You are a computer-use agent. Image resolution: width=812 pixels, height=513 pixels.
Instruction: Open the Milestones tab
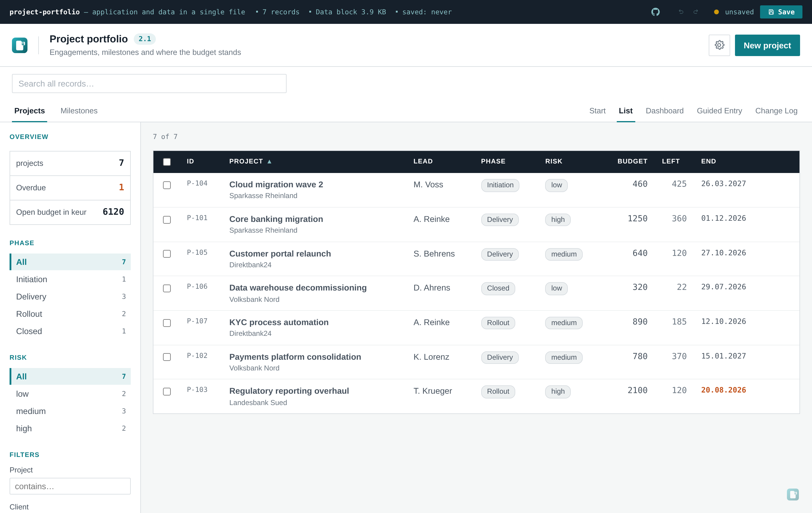point(79,111)
